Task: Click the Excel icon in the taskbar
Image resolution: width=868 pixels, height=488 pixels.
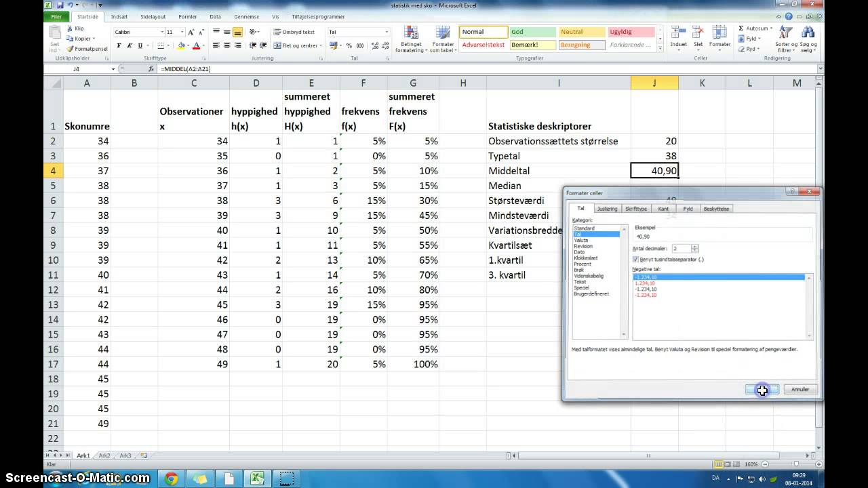Action: [x=258, y=479]
